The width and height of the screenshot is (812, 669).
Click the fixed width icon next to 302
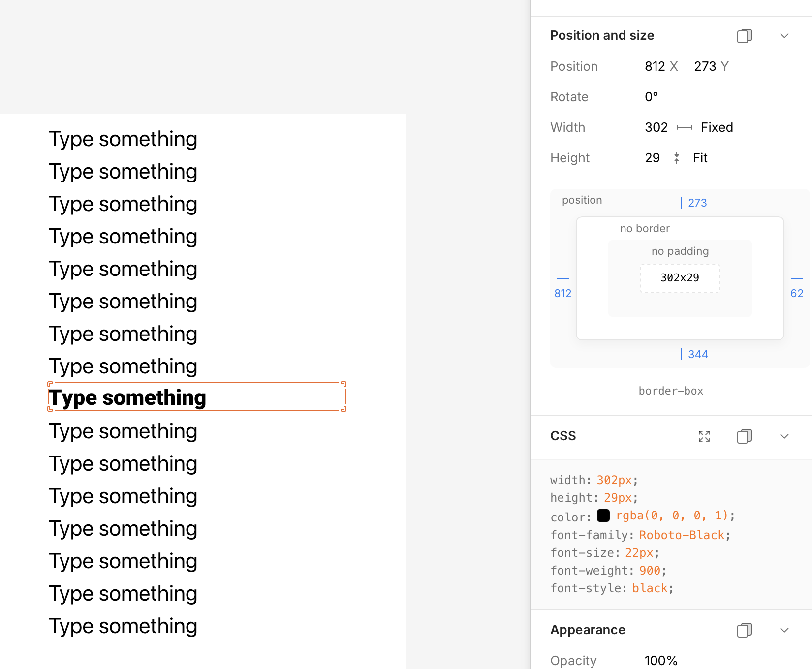pyautogui.click(x=685, y=128)
